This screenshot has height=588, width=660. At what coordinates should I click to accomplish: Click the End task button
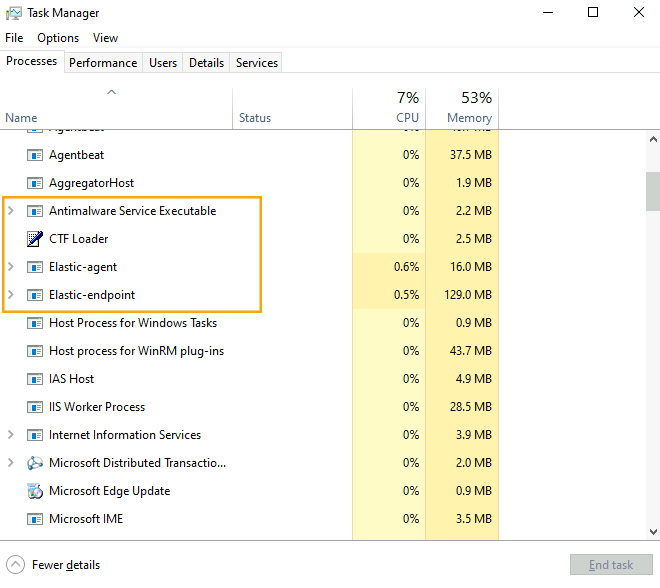[x=611, y=565]
